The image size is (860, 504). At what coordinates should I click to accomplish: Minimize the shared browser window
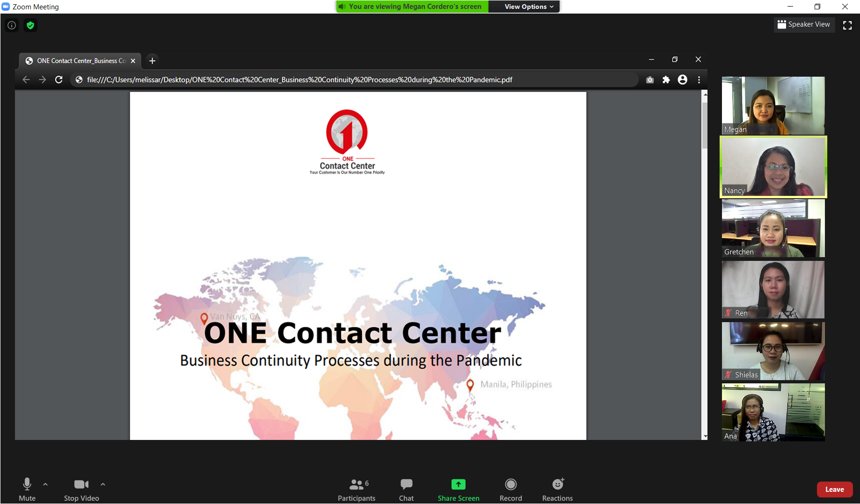point(651,59)
